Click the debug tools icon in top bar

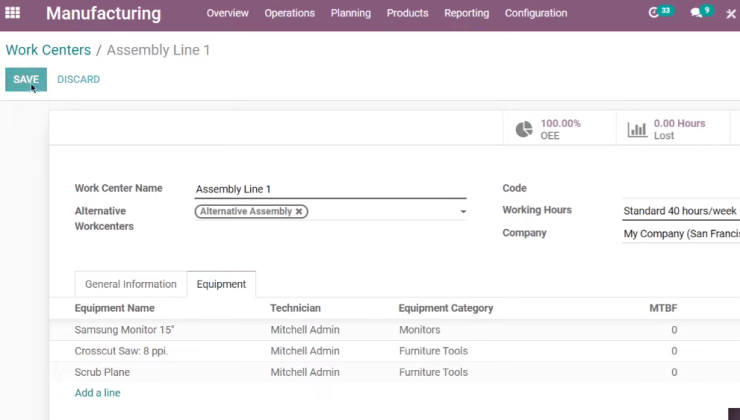pyautogui.click(x=731, y=14)
